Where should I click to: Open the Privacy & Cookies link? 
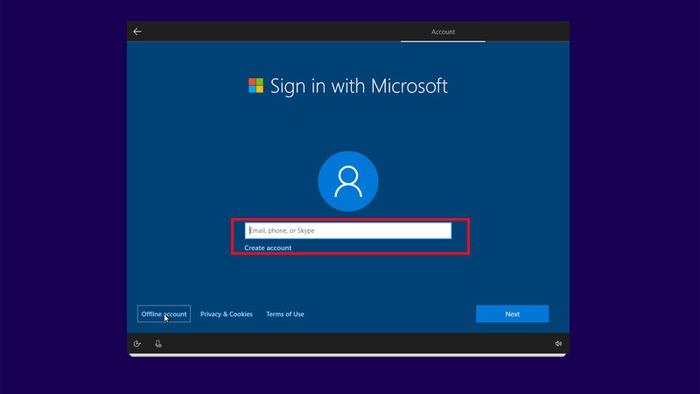[226, 314]
